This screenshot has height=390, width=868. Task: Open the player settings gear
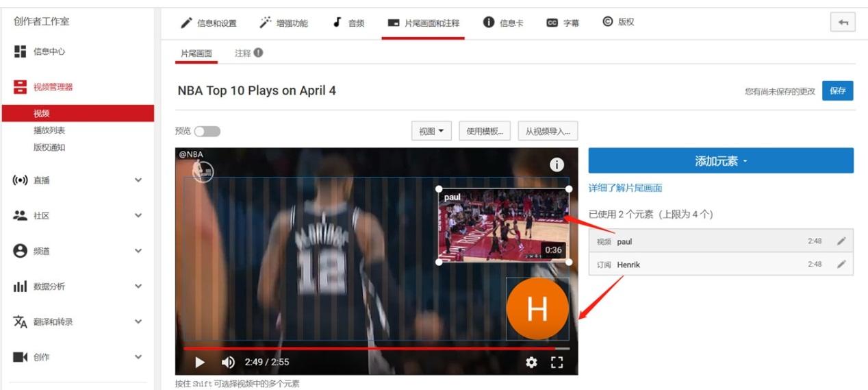click(531, 363)
